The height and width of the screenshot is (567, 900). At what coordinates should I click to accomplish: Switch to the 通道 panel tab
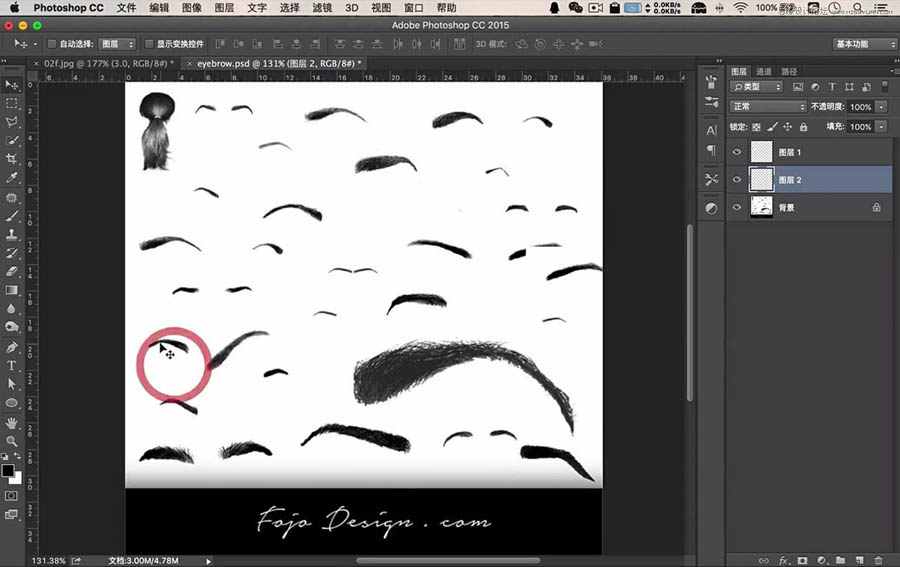(x=763, y=71)
